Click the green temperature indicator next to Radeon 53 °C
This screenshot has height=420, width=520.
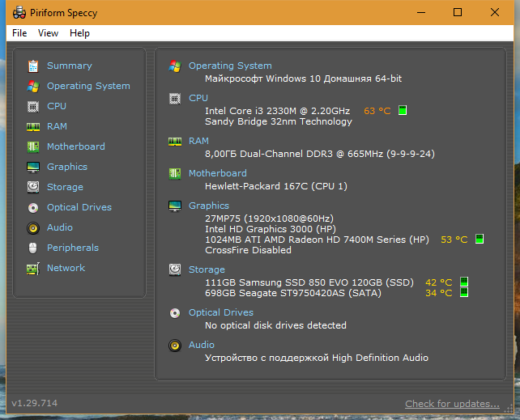tap(480, 239)
